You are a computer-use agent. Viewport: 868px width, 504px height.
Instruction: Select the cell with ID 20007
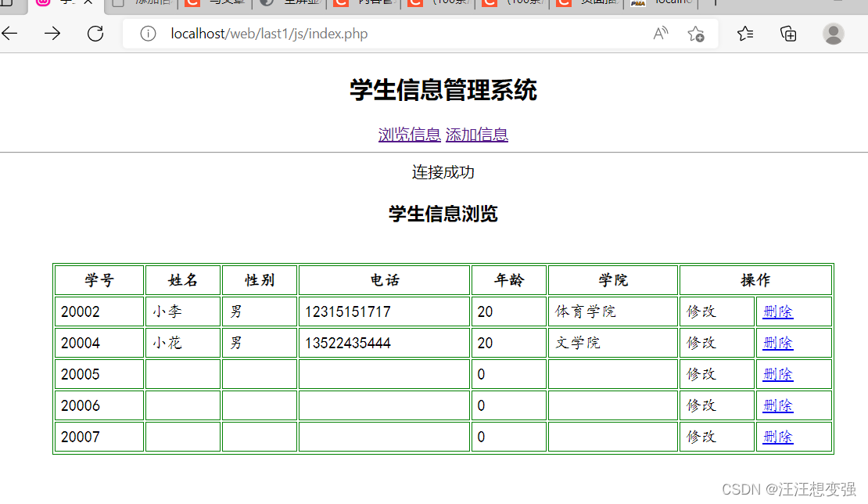point(99,437)
